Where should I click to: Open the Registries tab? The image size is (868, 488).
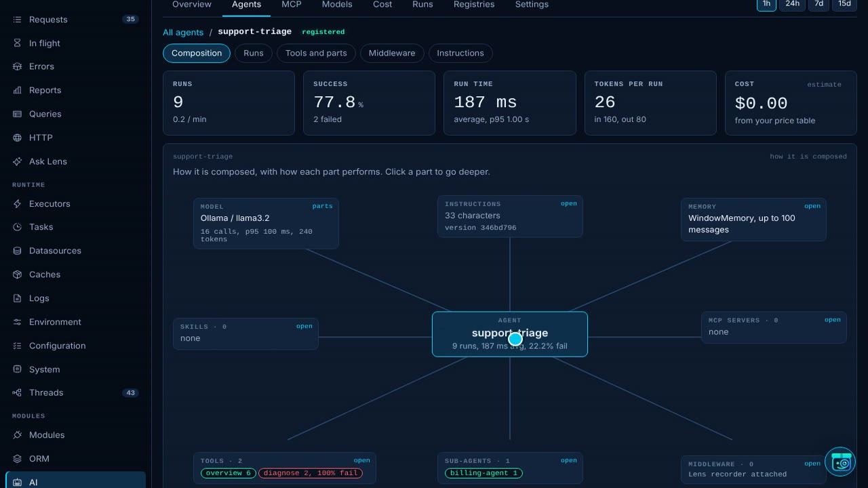point(474,5)
